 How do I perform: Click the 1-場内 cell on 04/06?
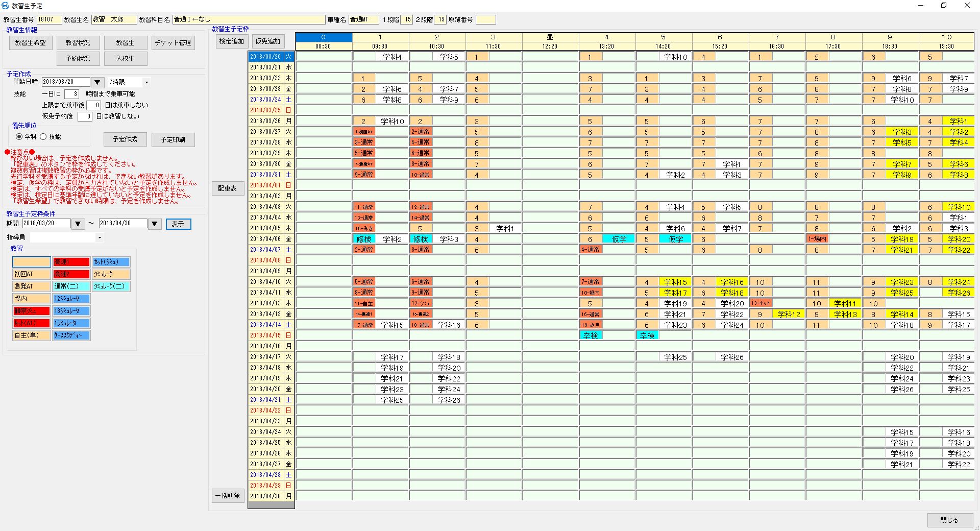coord(817,239)
